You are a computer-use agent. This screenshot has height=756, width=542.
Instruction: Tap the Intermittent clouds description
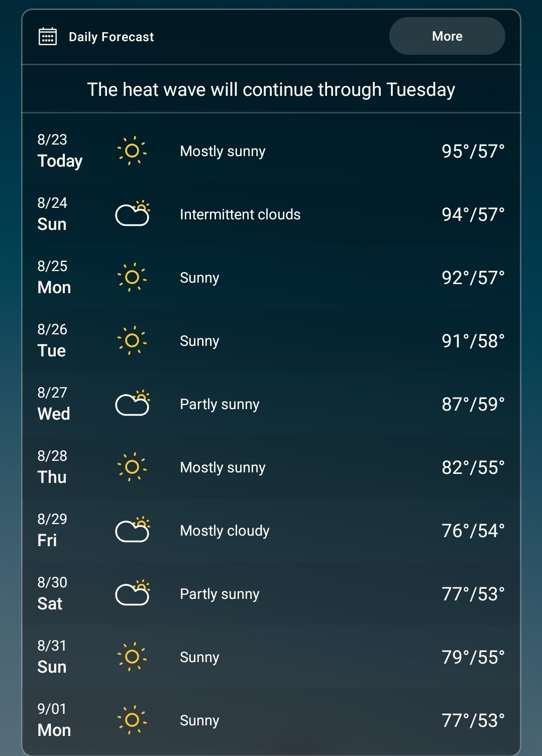(240, 215)
